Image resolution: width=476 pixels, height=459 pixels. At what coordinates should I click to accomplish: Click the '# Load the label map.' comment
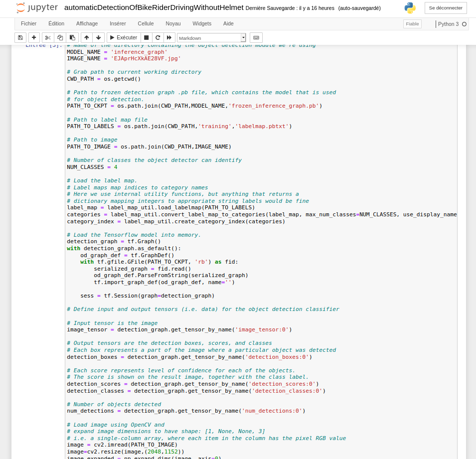coord(102,180)
